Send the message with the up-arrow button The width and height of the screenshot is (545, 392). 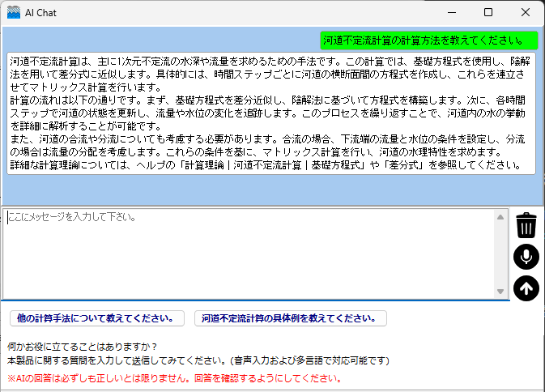(x=526, y=288)
